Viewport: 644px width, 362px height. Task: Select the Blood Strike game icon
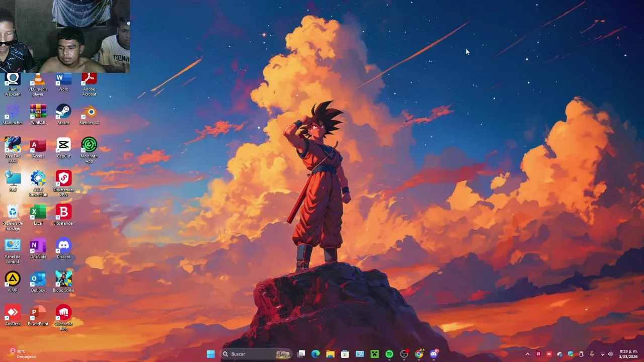[x=63, y=282]
